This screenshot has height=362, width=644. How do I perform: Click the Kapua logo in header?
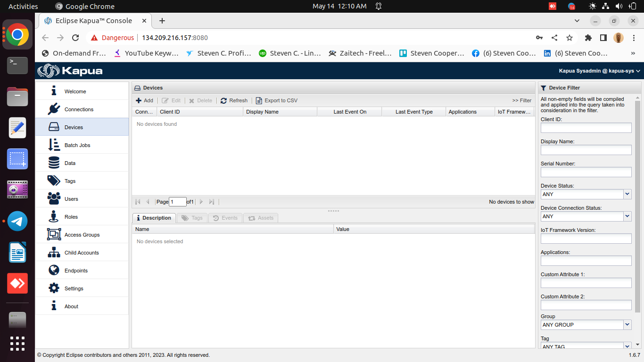[x=70, y=71]
